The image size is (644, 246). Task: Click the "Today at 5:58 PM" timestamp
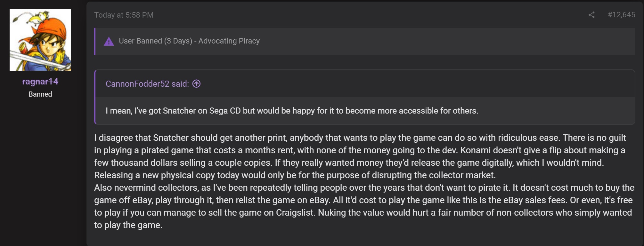coord(124,15)
